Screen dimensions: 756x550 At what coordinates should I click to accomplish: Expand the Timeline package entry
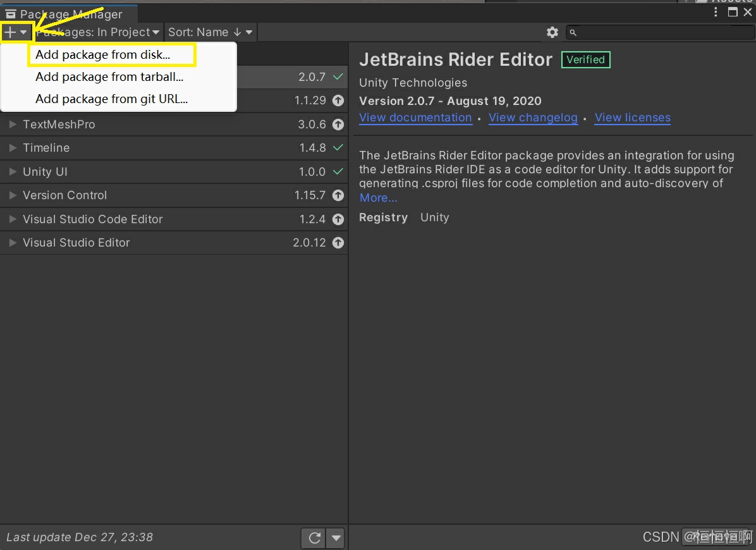[13, 148]
